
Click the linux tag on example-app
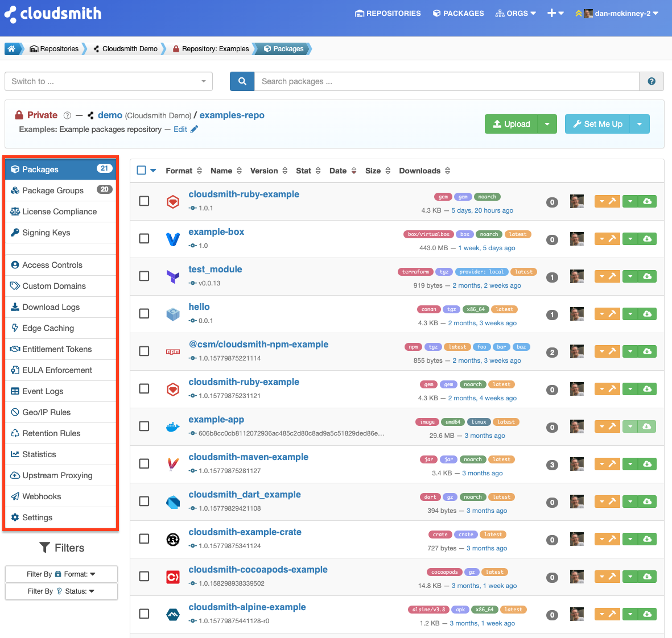click(x=479, y=422)
